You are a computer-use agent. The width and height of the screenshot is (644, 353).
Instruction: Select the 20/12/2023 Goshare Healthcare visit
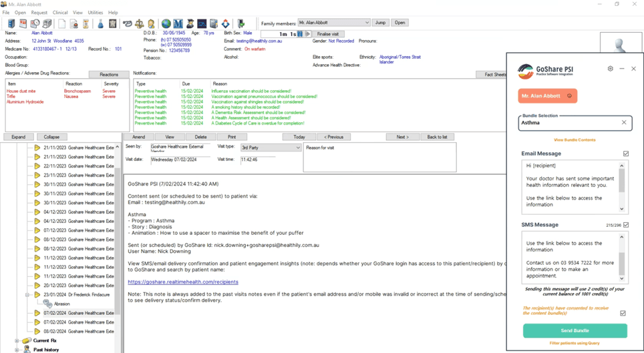pos(79,286)
